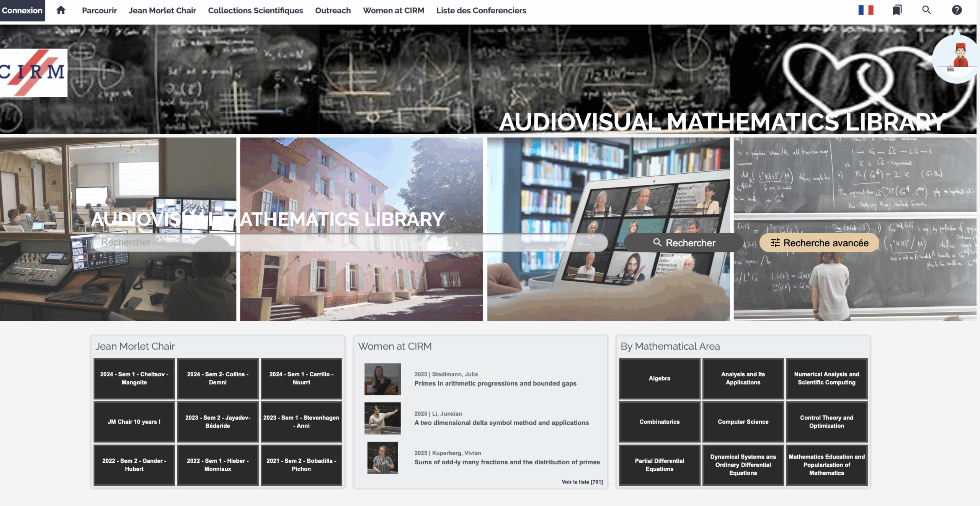Go to the home page icon
The height and width of the screenshot is (506, 980).
point(61,10)
